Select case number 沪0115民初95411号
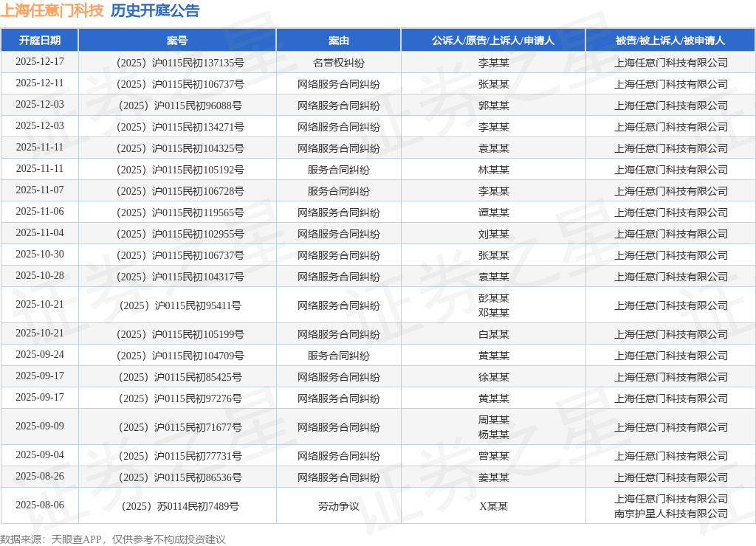Screen dimensions: 756x546 pos(180,305)
